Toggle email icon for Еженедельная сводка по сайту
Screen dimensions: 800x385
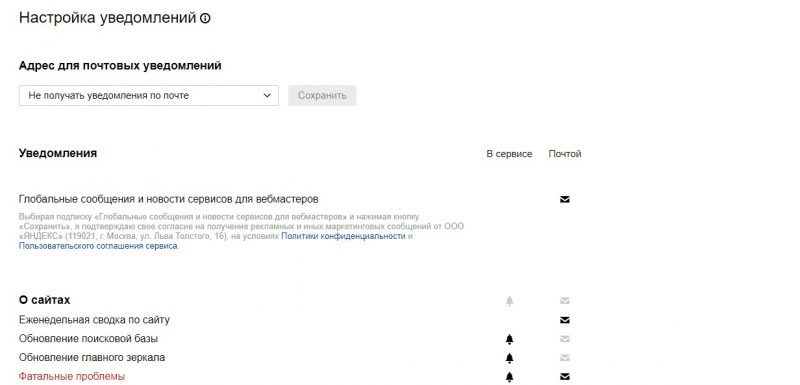(x=564, y=320)
